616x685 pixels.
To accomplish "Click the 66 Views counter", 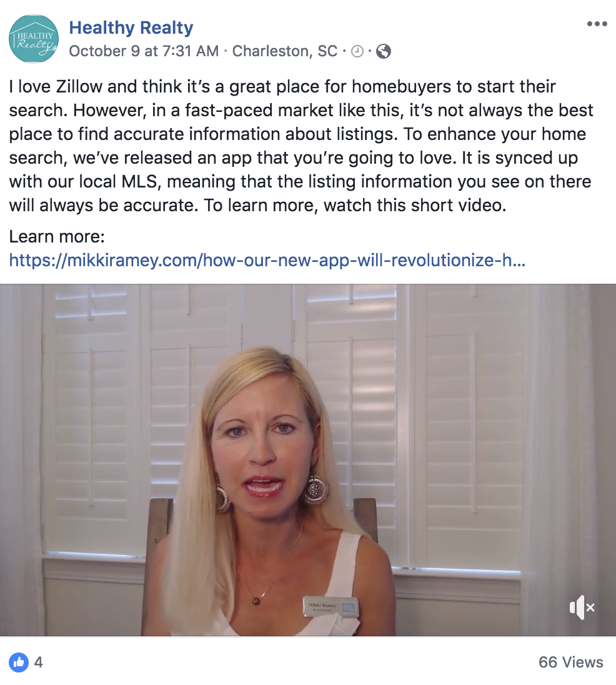I will tap(570, 662).
